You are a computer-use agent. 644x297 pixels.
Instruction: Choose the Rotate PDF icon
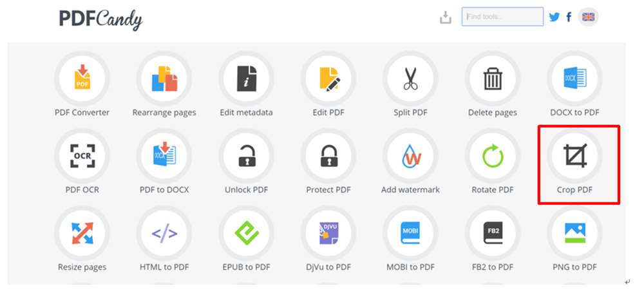click(493, 156)
